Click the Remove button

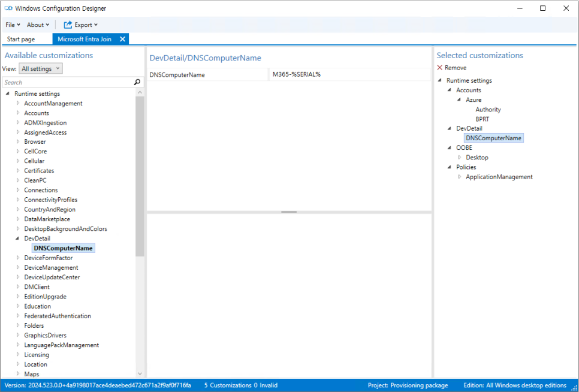(x=451, y=68)
